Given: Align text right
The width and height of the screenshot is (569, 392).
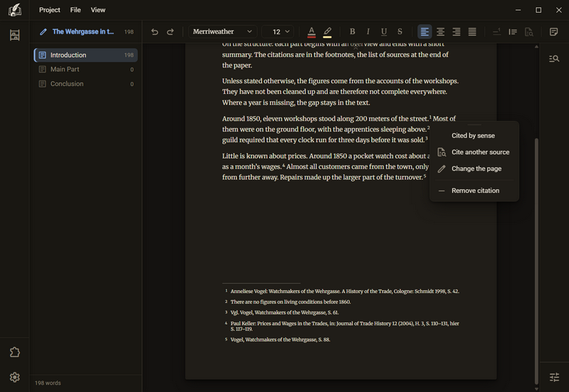Looking at the screenshot, I should (x=456, y=31).
